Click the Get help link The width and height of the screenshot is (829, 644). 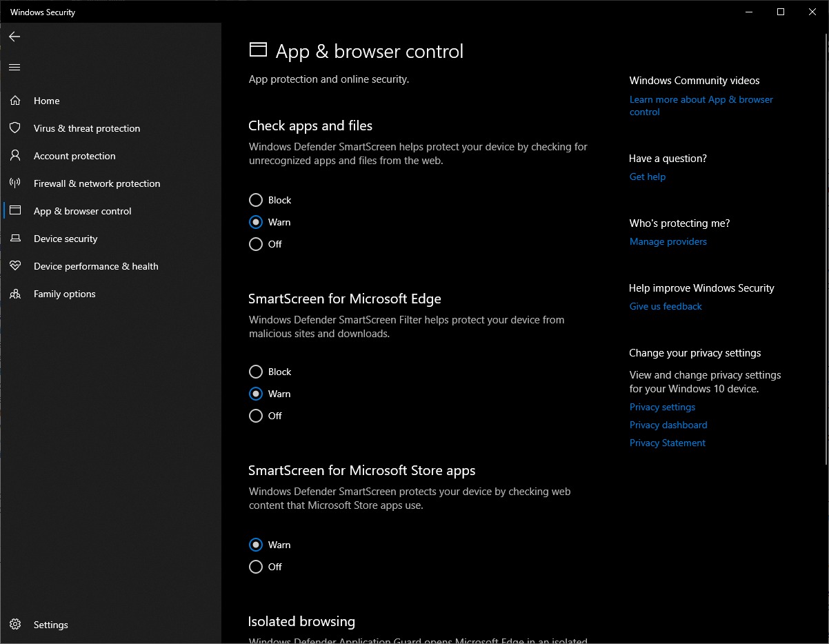(x=647, y=177)
